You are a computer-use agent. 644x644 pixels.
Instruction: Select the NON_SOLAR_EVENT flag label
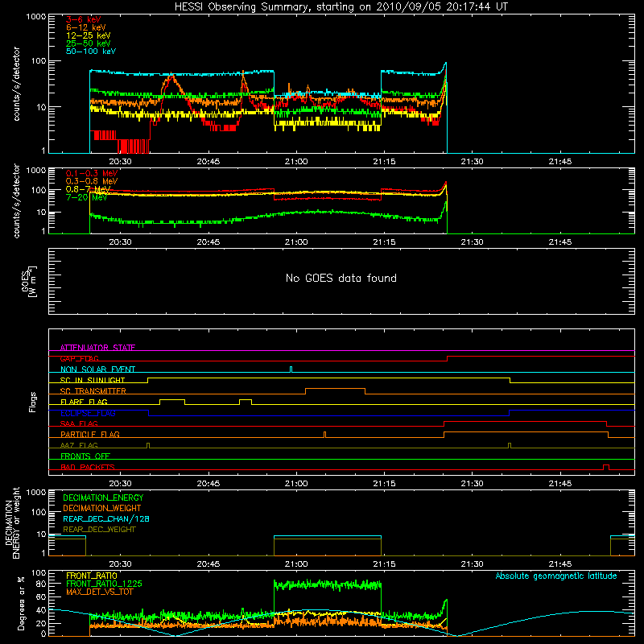coord(97,369)
